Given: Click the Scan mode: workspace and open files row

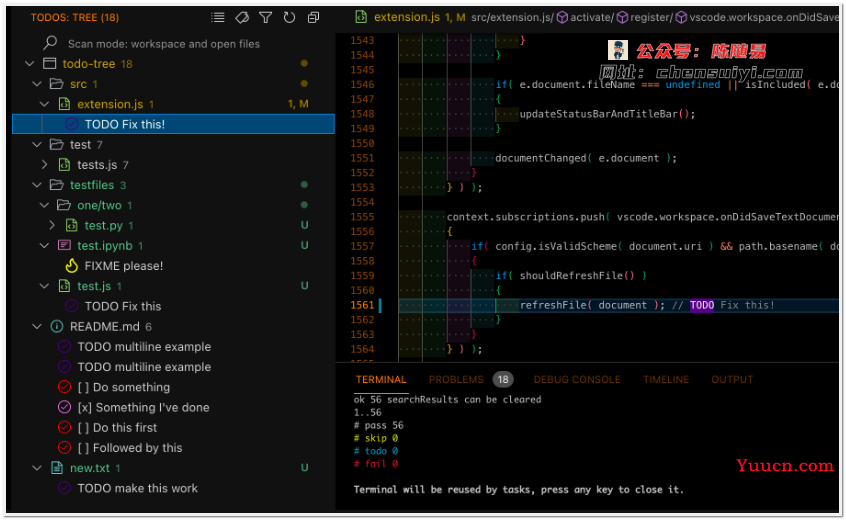Looking at the screenshot, I should click(163, 44).
